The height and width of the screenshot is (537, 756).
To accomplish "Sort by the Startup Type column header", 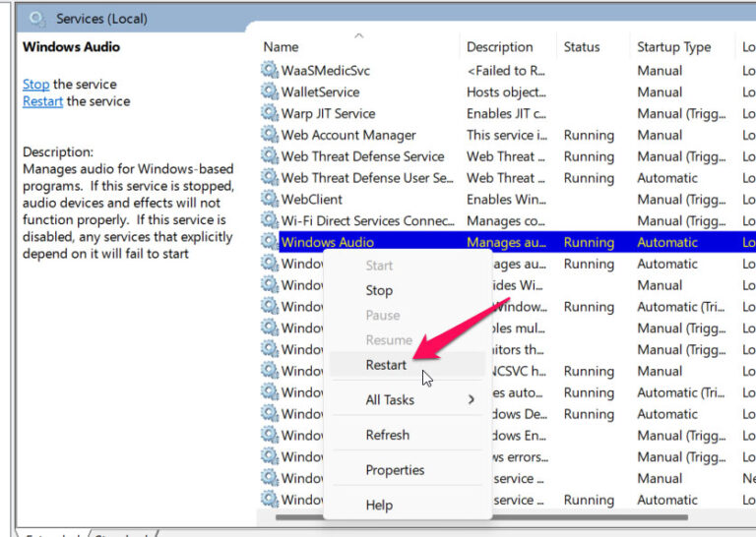I will (673, 46).
